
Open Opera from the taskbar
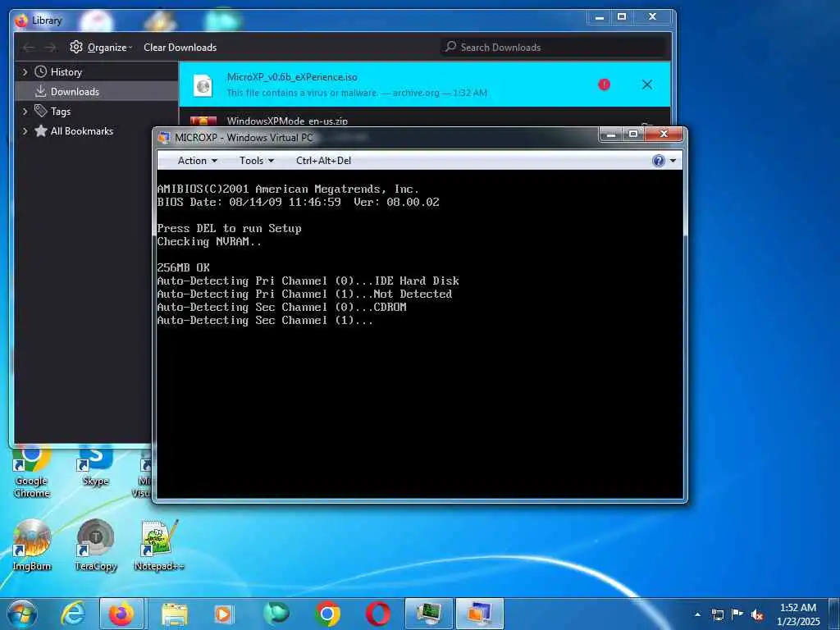377,614
